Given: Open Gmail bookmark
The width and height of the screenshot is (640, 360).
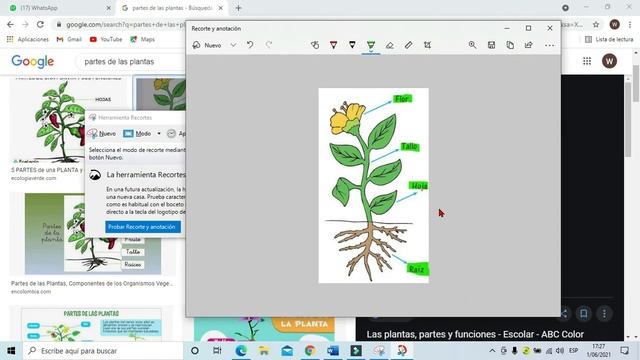Looking at the screenshot, I should point(69,39).
